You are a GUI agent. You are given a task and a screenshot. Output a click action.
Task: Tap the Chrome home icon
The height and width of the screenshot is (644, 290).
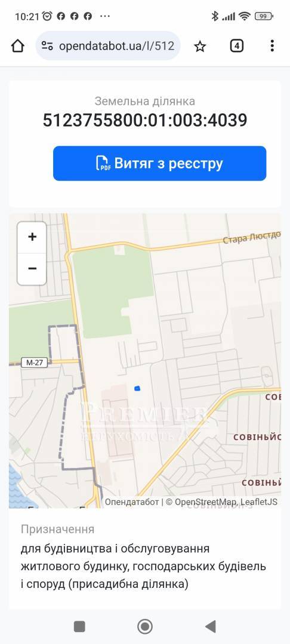point(18,46)
